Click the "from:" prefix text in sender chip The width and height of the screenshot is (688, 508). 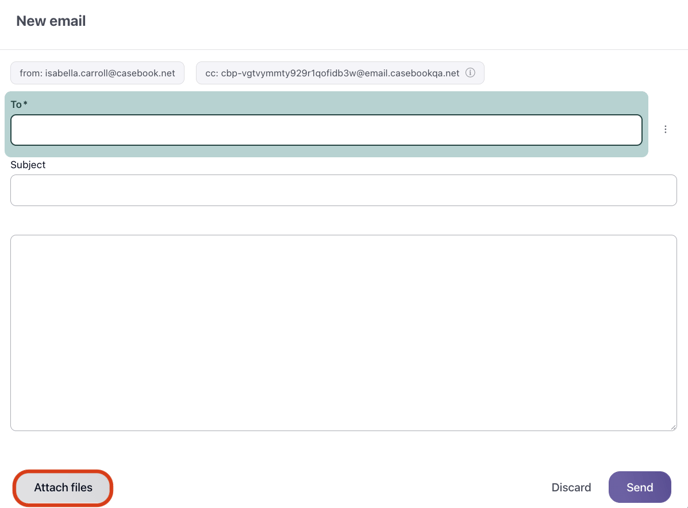tap(31, 73)
